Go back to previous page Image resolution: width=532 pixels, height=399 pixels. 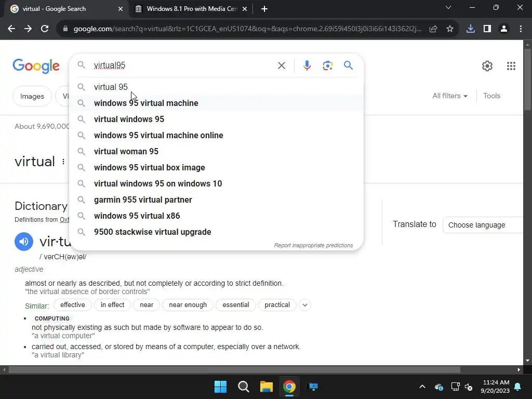11,29
